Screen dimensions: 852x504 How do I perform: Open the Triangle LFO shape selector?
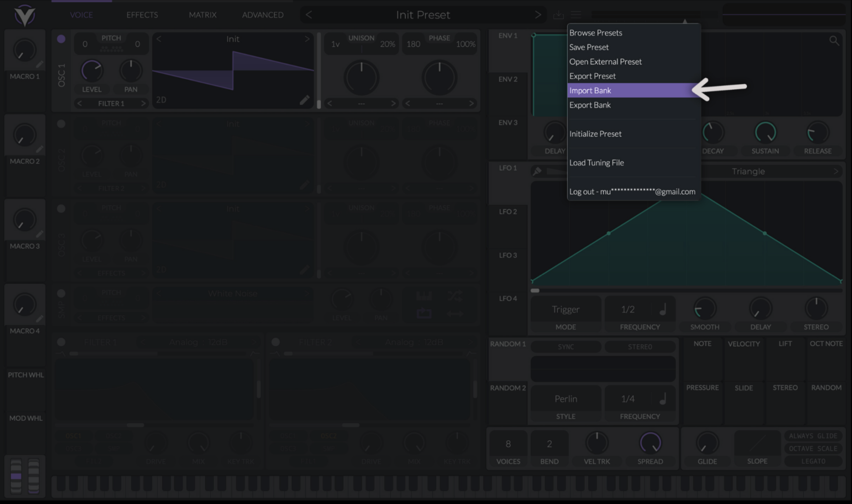(748, 171)
